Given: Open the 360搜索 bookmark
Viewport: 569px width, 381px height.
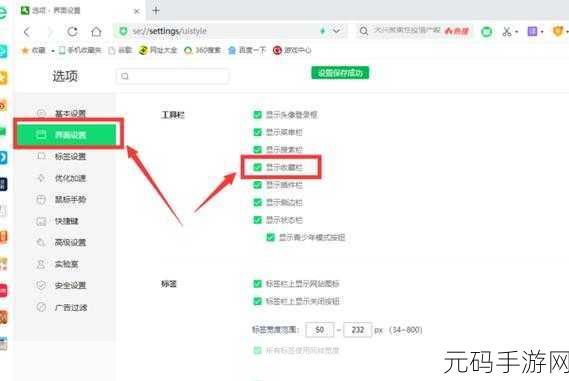Looking at the screenshot, I should (x=203, y=50).
